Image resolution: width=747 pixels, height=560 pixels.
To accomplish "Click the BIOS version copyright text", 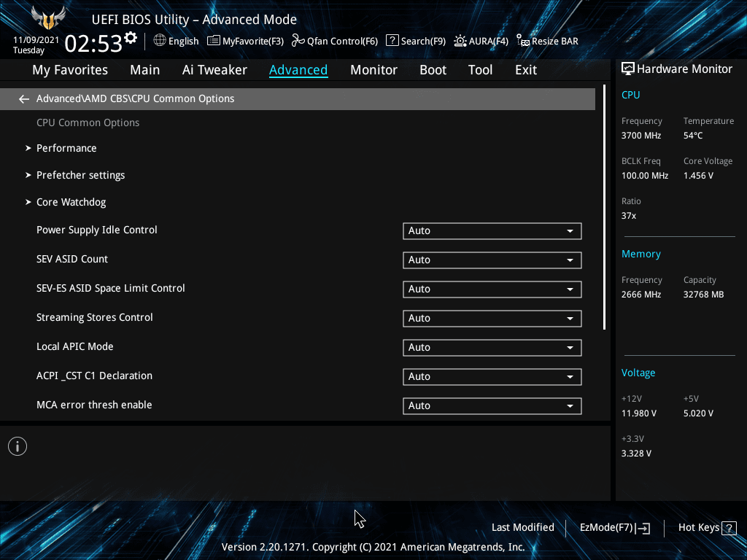I will (x=373, y=547).
